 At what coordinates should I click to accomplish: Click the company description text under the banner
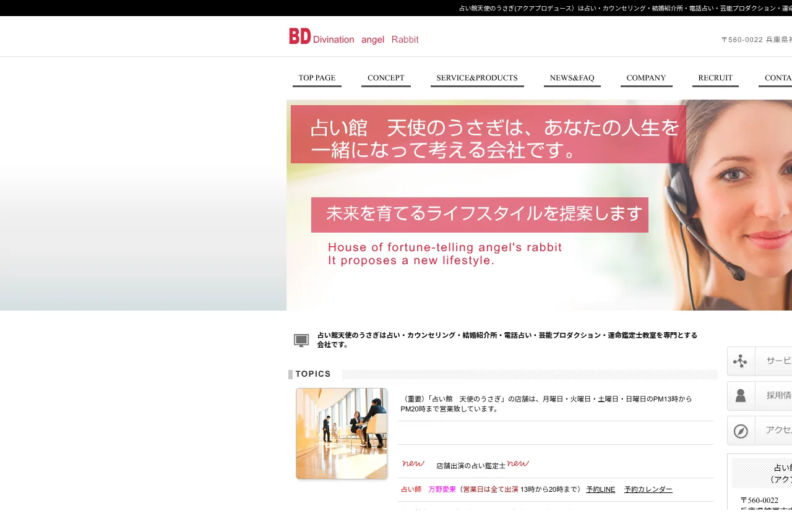(x=507, y=340)
